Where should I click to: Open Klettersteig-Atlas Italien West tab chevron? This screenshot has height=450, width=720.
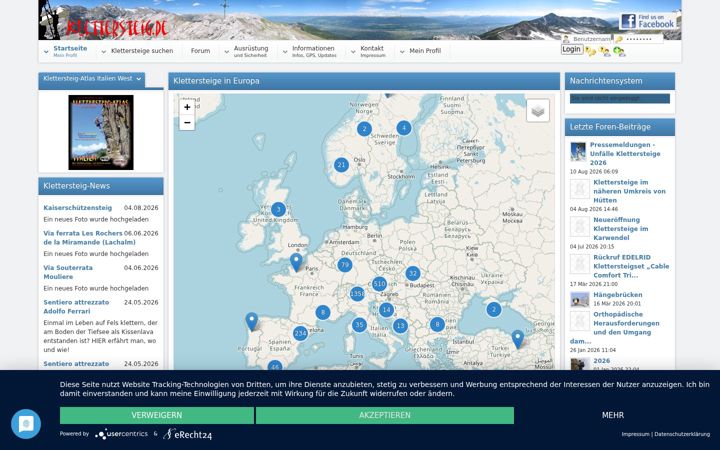click(x=139, y=79)
